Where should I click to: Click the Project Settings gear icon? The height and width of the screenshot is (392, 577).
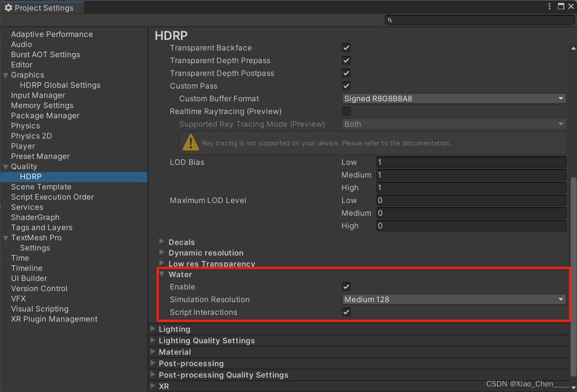[8, 7]
